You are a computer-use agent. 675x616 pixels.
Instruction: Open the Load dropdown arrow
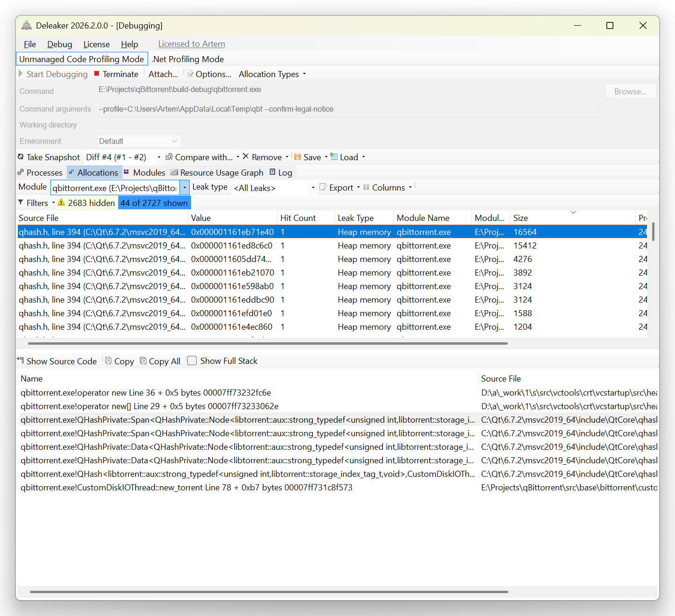(363, 157)
